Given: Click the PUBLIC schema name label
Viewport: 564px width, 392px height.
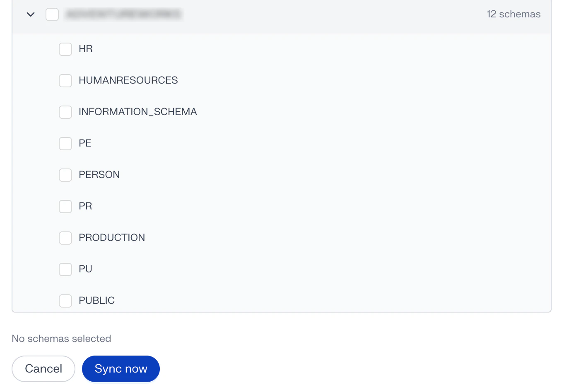Looking at the screenshot, I should coord(96,301).
